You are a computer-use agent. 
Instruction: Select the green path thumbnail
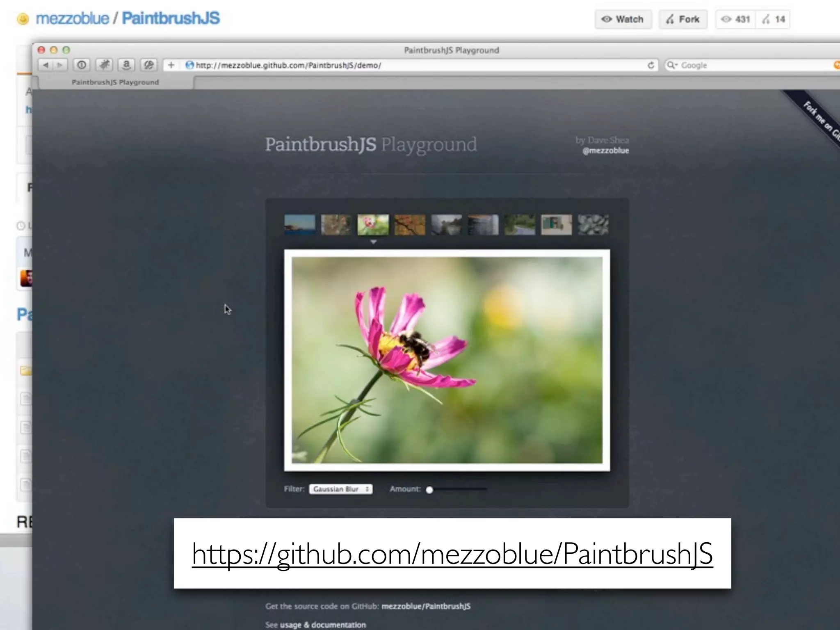pos(520,224)
